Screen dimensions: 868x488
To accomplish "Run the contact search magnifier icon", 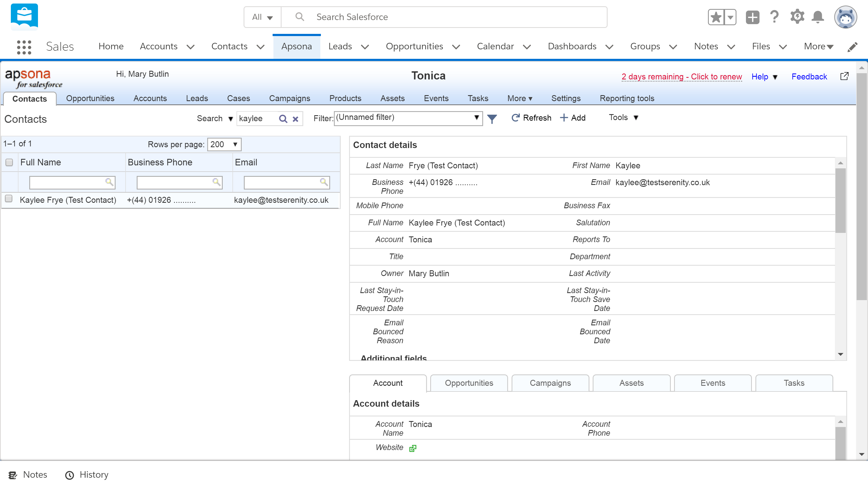I will click(x=283, y=119).
